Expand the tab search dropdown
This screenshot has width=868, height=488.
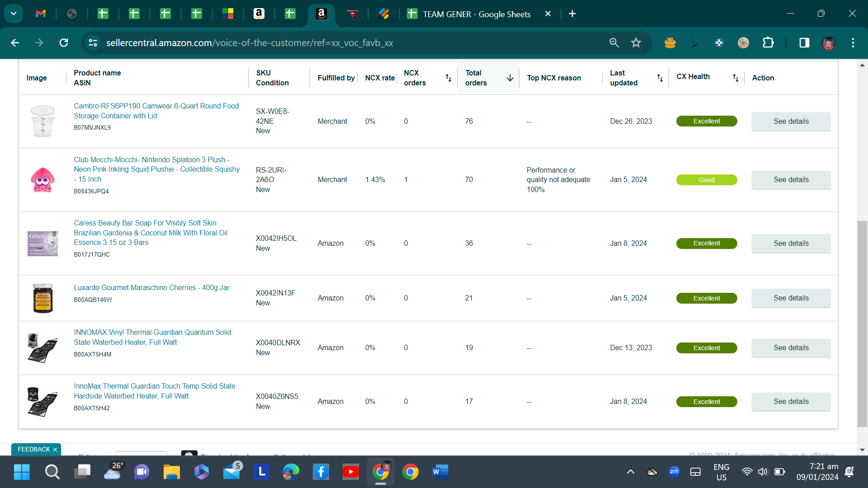pos(14,14)
